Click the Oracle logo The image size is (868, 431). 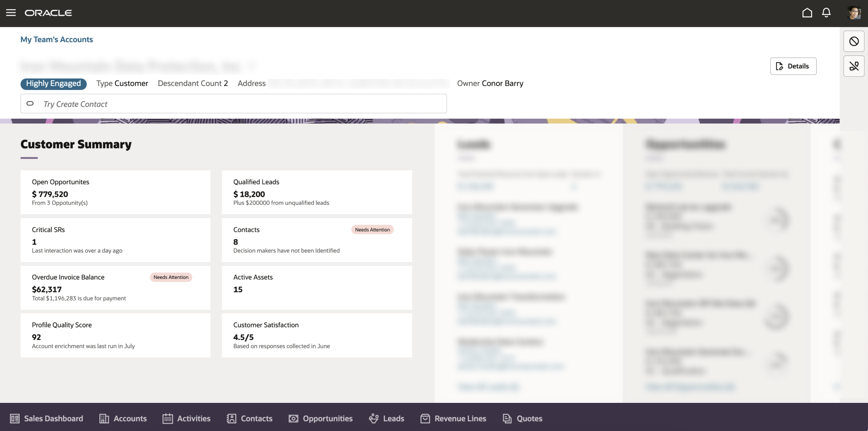pos(48,13)
